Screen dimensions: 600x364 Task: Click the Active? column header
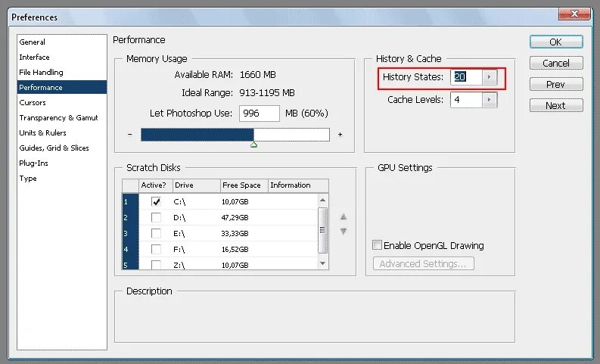pyautogui.click(x=155, y=185)
